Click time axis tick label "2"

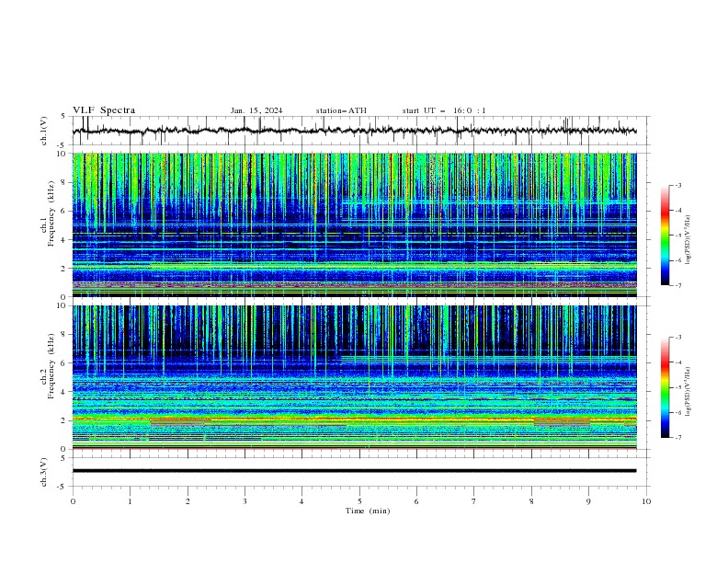point(188,501)
